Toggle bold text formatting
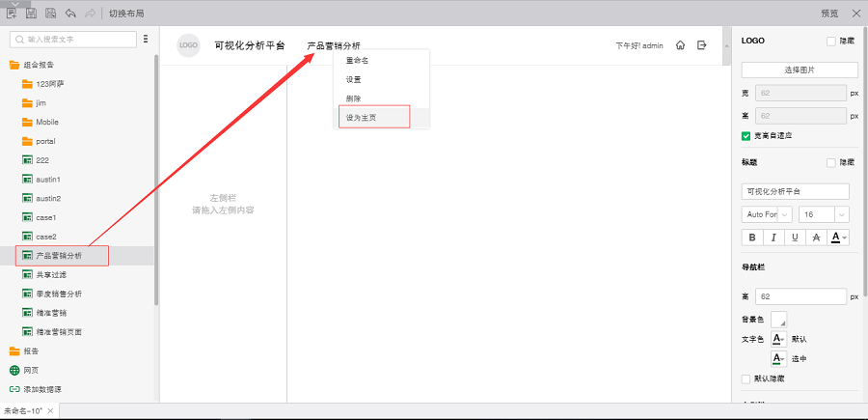This screenshot has width=868, height=420. click(x=752, y=237)
